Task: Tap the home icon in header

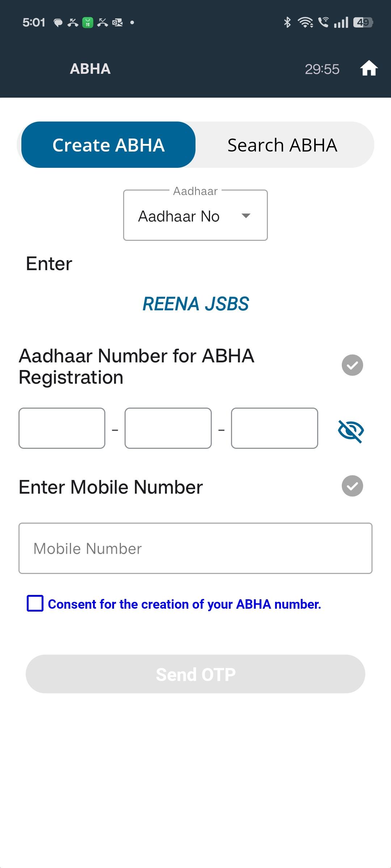Action: 369,68
